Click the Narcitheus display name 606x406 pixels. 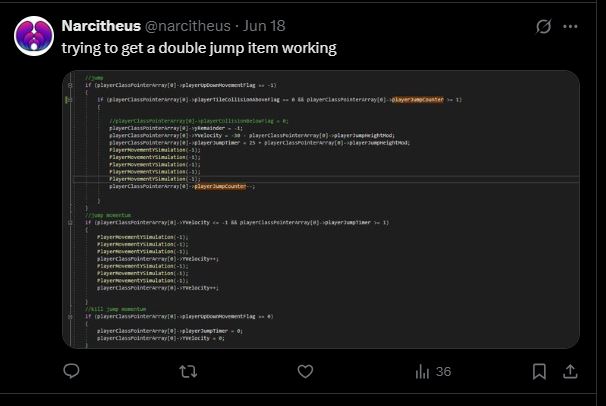pos(101,26)
